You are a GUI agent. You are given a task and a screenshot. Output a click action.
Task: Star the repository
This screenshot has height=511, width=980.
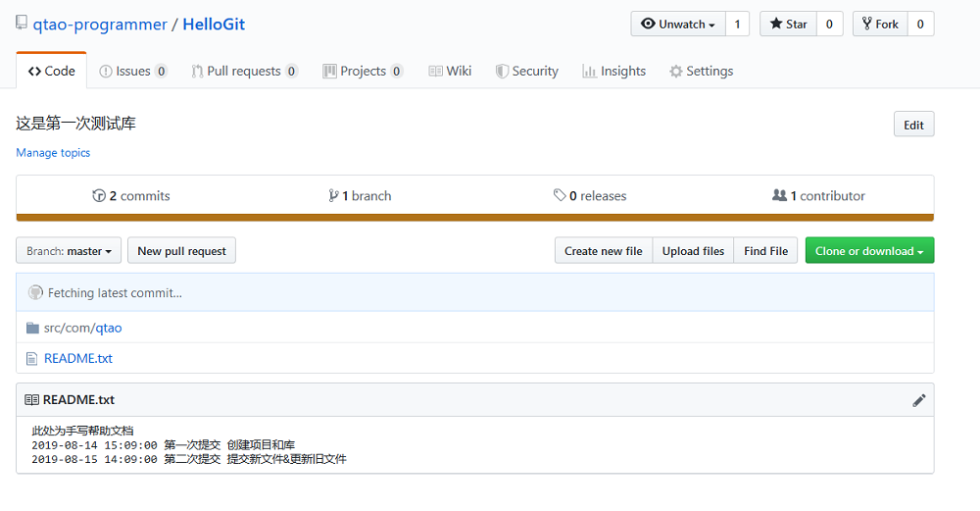789,24
